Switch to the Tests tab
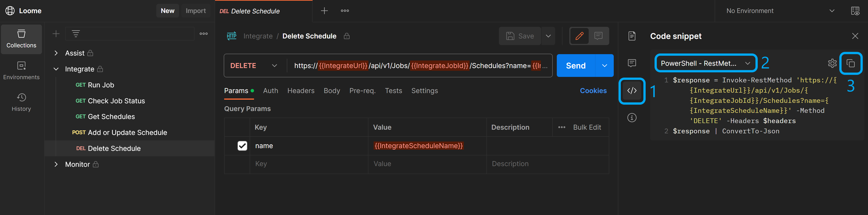Viewport: 868px width, 215px height. click(393, 91)
